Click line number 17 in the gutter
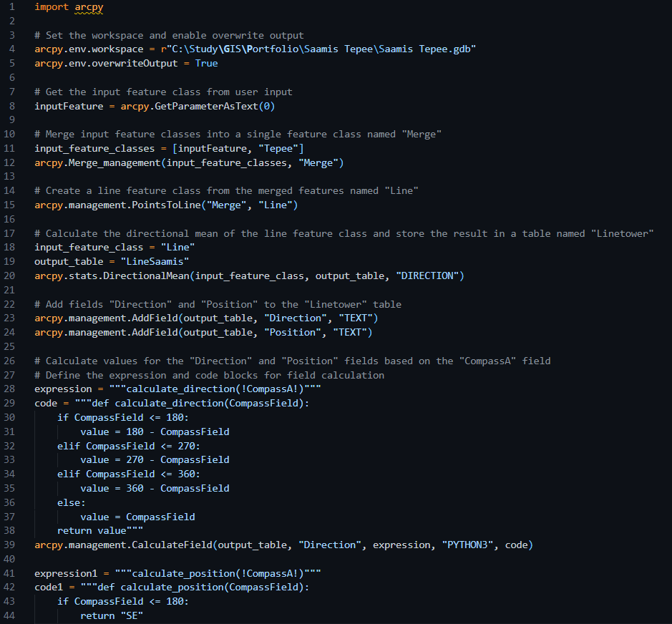This screenshot has height=624, width=672. pos(9,233)
